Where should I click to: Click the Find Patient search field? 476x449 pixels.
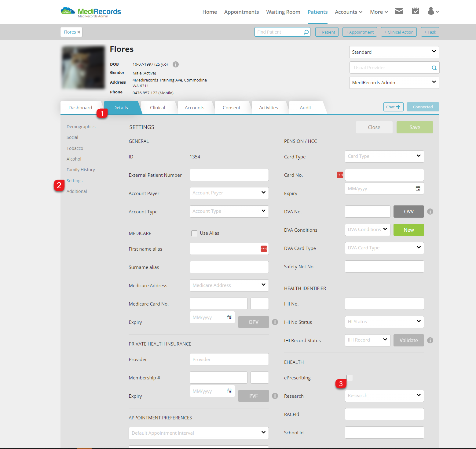pyautogui.click(x=282, y=32)
